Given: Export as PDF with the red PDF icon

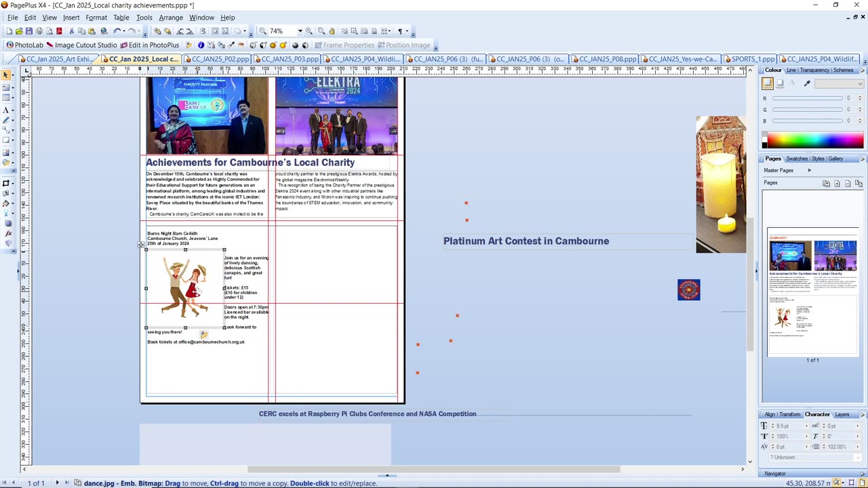Looking at the screenshot, I should [60, 31].
